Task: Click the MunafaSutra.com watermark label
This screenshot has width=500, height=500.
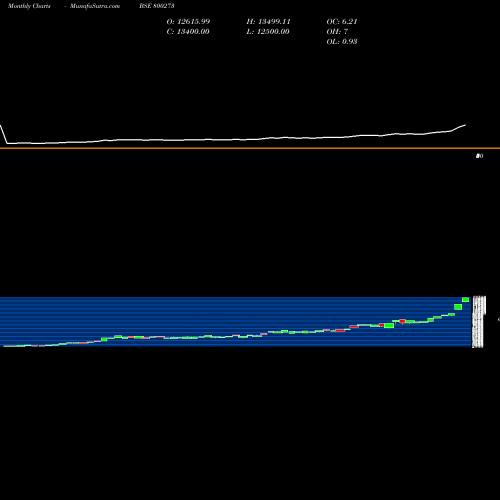Action: click(95, 6)
